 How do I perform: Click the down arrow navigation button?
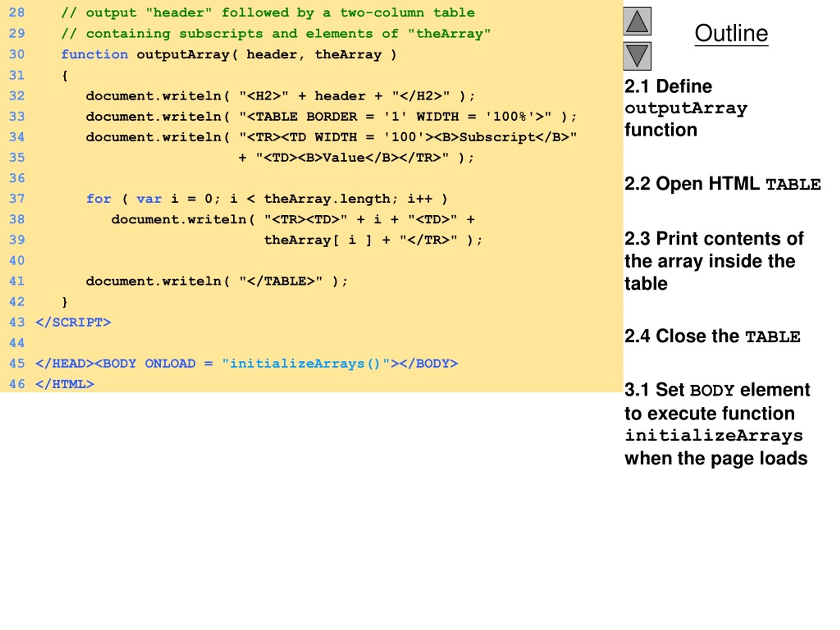click(637, 56)
